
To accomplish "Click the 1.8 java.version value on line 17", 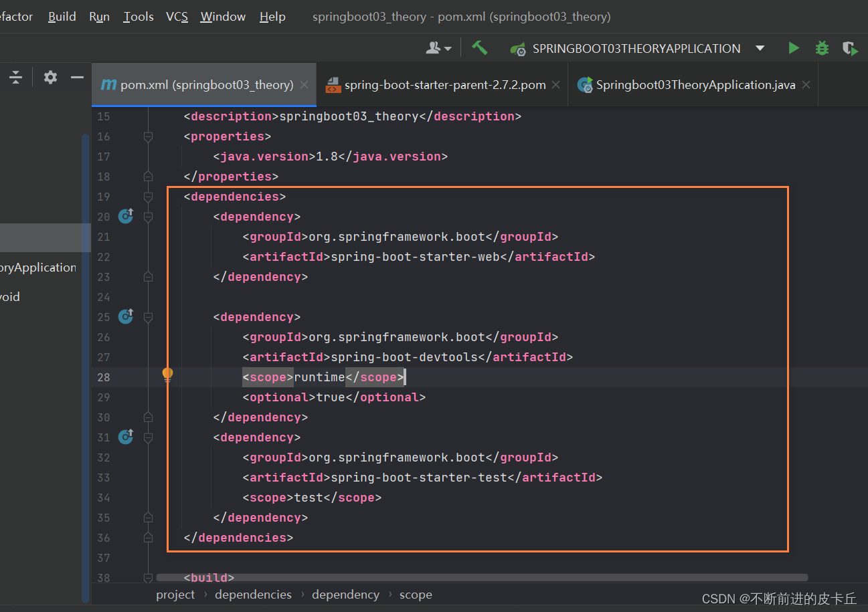I will pos(327,157).
